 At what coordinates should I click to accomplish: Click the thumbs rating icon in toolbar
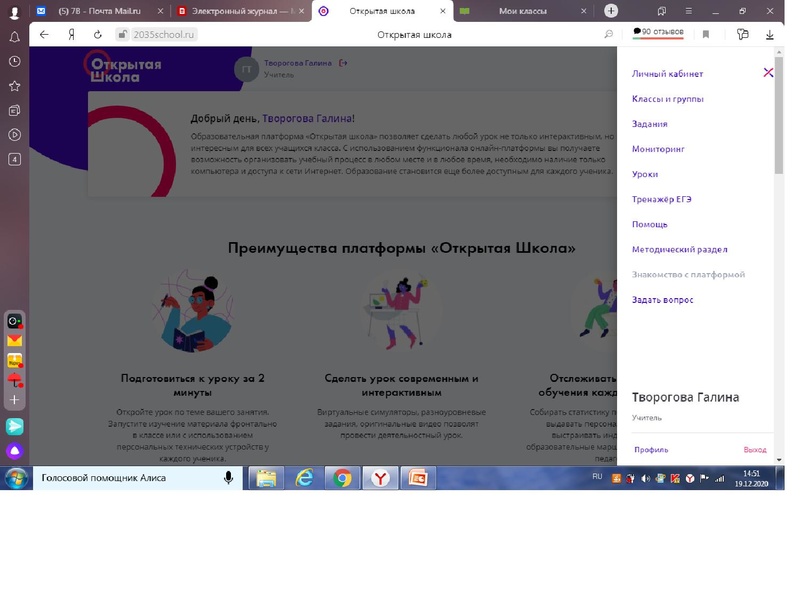coord(741,34)
